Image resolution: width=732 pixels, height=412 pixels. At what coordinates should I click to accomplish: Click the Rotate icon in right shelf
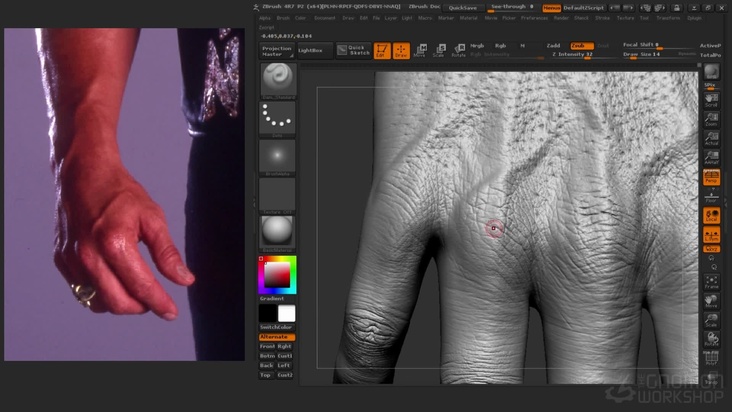point(711,339)
